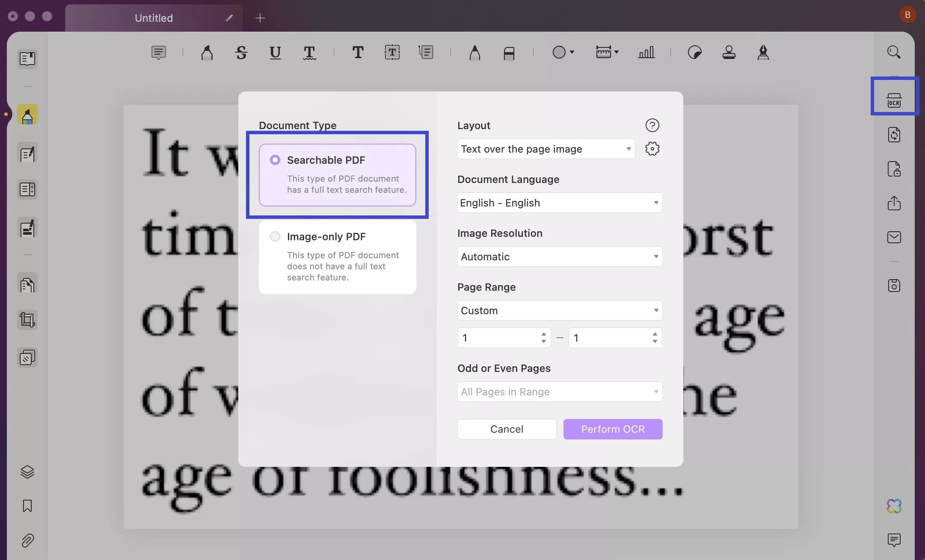Open the text Comment tool

coord(159,52)
